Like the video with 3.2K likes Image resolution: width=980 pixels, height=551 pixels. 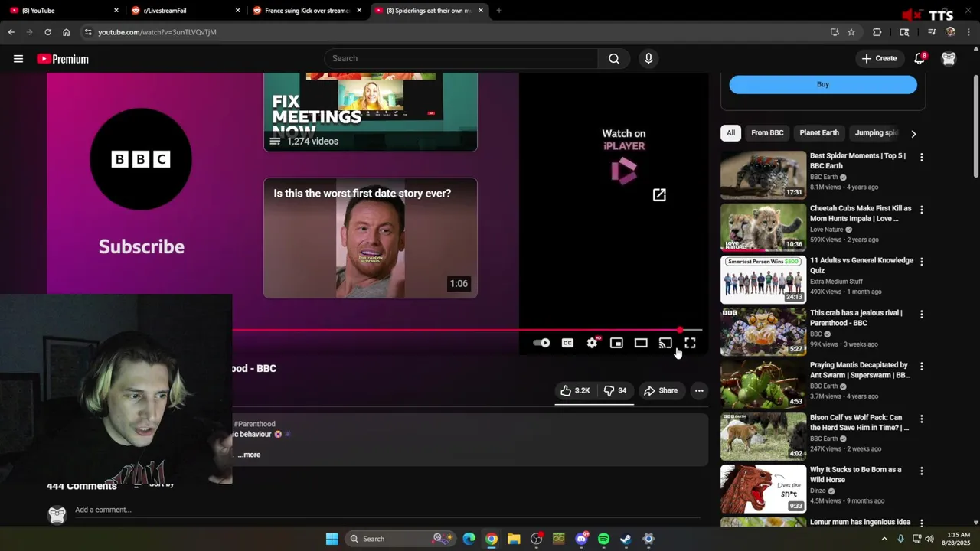[575, 390]
